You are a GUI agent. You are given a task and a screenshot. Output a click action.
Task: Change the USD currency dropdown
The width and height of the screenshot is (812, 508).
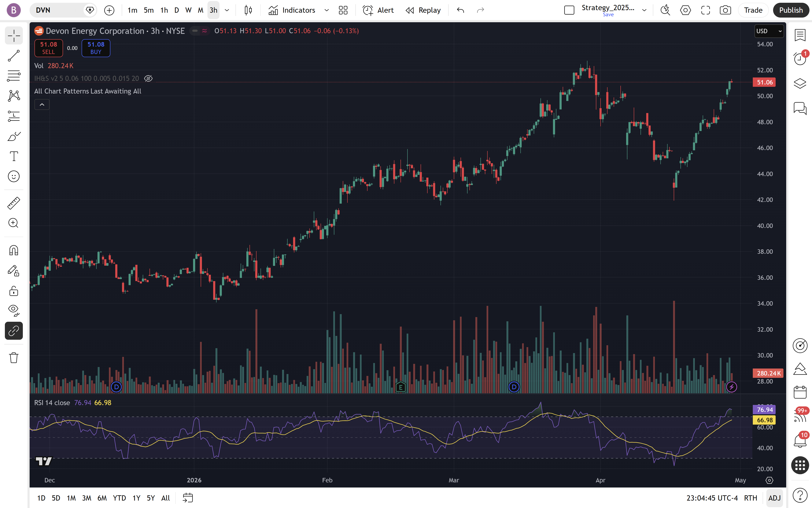(x=769, y=31)
